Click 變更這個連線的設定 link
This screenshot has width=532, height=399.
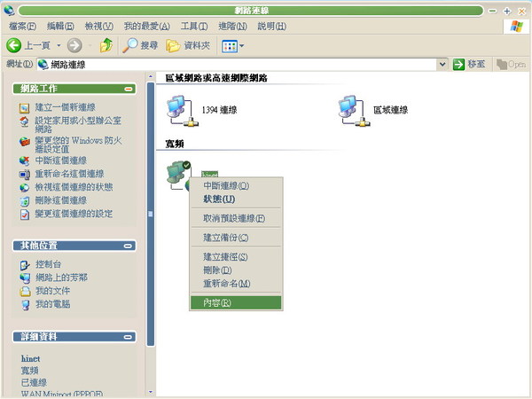coord(74,214)
